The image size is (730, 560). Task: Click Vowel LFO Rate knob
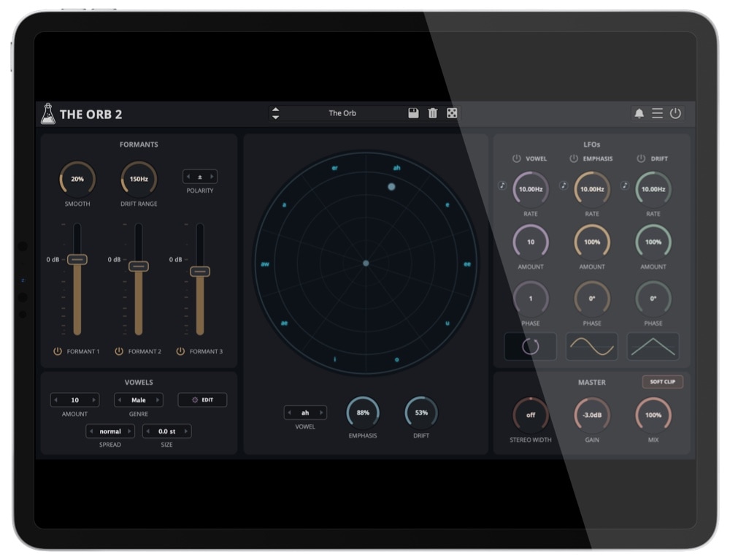(531, 189)
